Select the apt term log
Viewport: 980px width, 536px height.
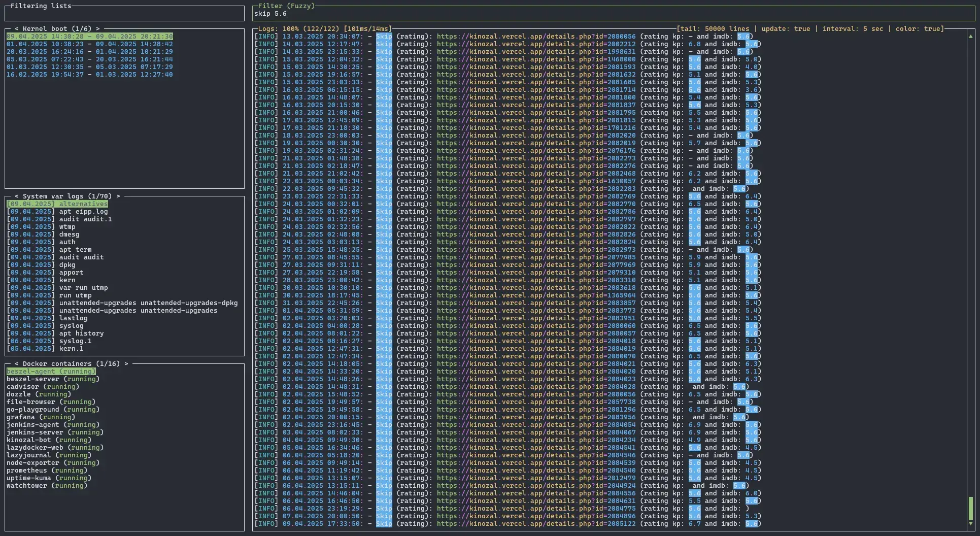(49, 250)
